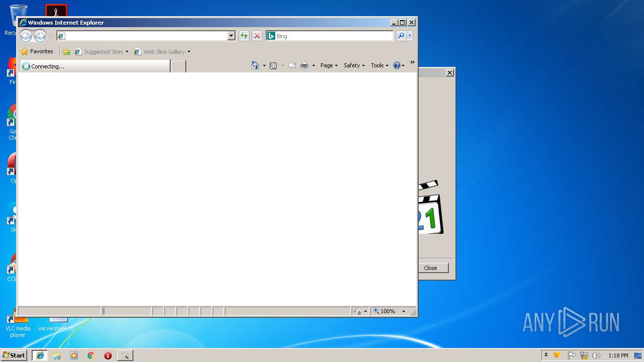The width and height of the screenshot is (644, 362).
Task: Expand the Feeds dropdown arrow
Action: click(283, 65)
